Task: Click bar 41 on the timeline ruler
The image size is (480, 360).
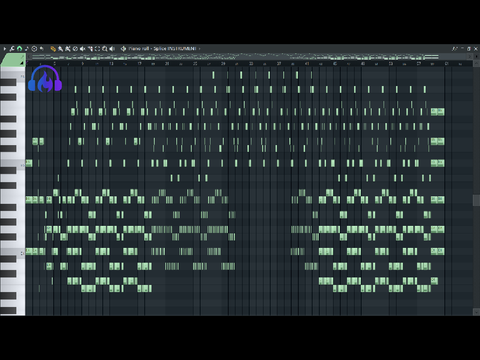Action: pos(307,63)
